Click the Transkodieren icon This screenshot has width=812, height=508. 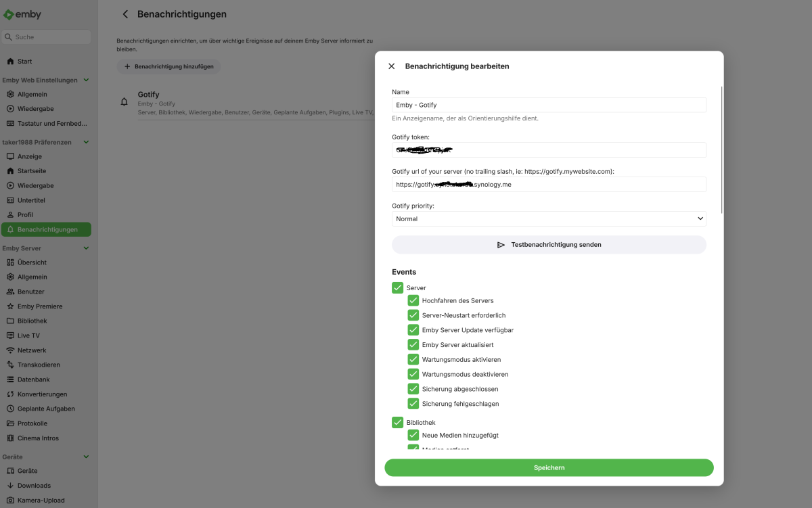pyautogui.click(x=10, y=365)
